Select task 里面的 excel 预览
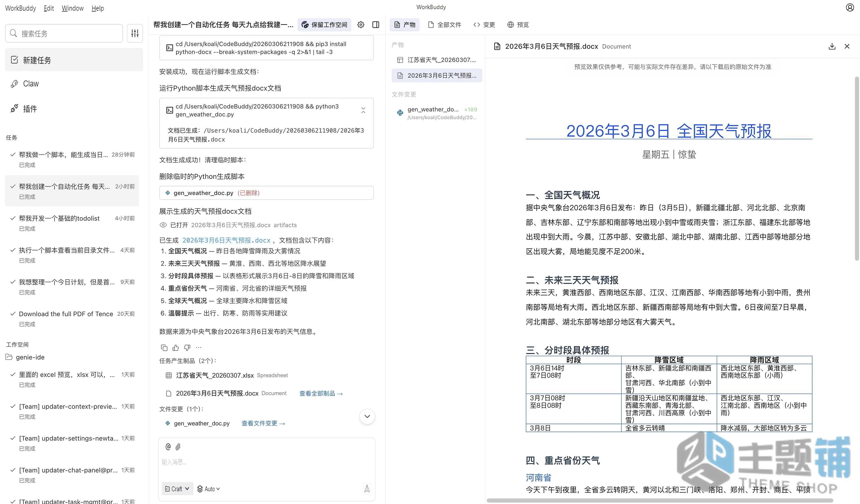This screenshot has height=504, width=860. (x=72, y=379)
